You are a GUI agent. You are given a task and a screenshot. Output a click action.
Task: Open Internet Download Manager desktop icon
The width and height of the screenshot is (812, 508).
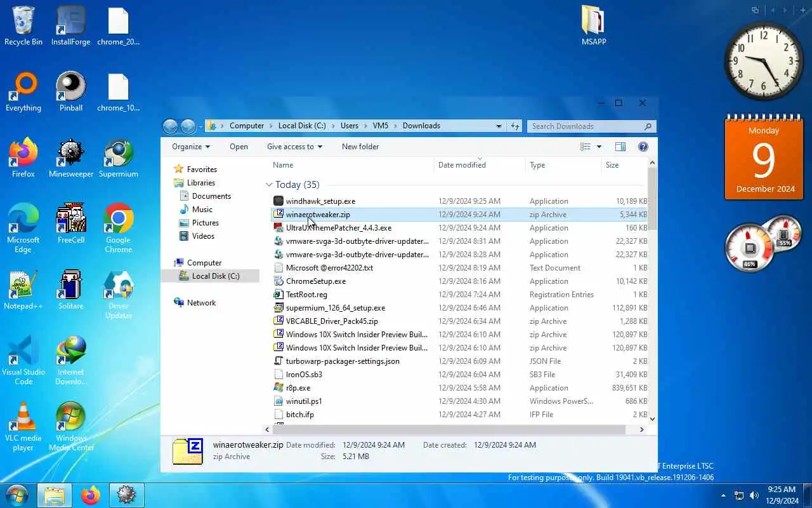click(71, 361)
